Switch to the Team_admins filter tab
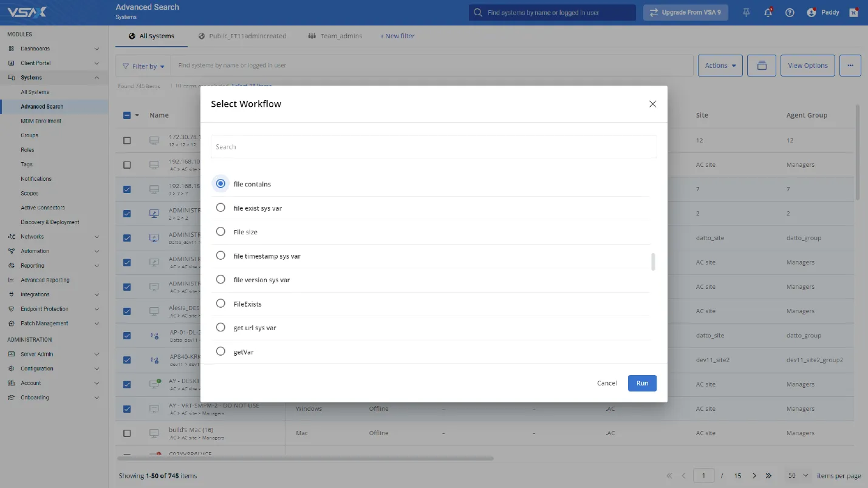This screenshot has width=868, height=488. tap(335, 36)
